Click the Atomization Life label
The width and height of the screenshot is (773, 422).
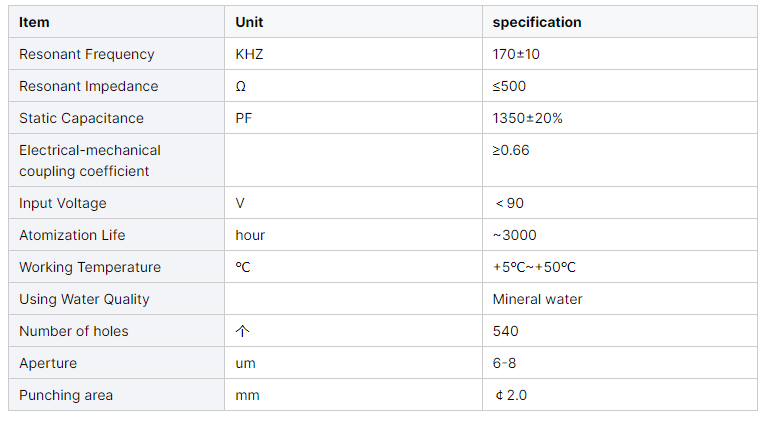point(72,235)
